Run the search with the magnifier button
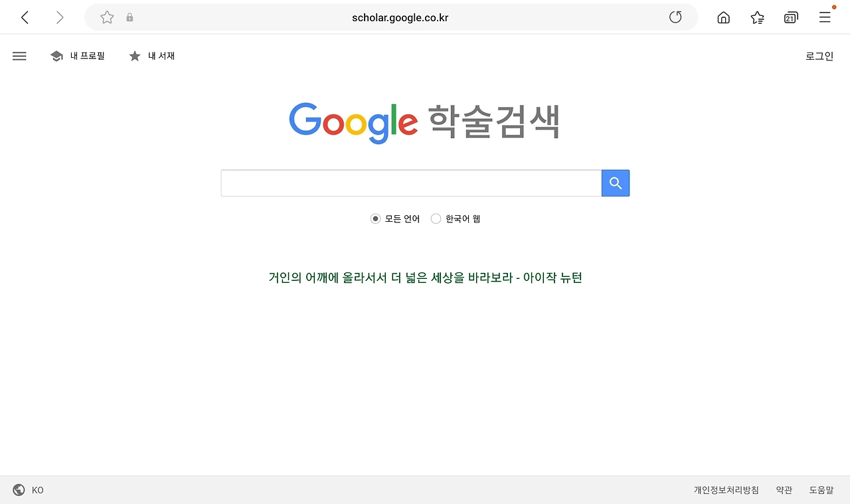 pyautogui.click(x=616, y=183)
